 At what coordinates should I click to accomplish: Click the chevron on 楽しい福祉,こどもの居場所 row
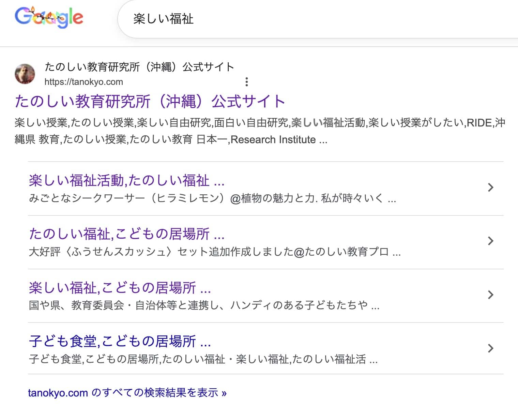click(490, 295)
